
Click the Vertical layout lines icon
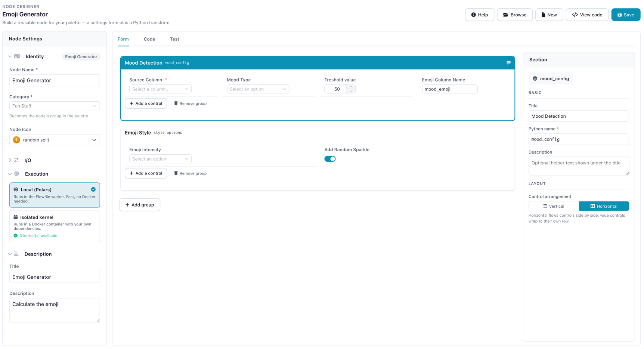545,206
